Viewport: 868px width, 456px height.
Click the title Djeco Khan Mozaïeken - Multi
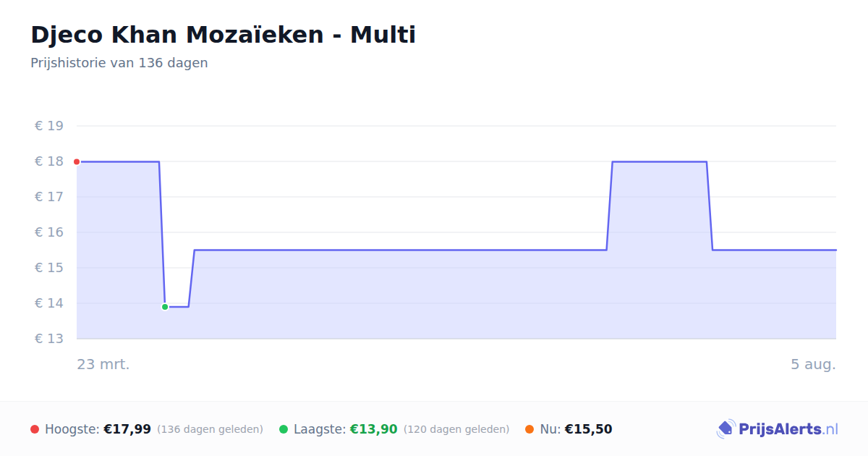click(x=223, y=34)
